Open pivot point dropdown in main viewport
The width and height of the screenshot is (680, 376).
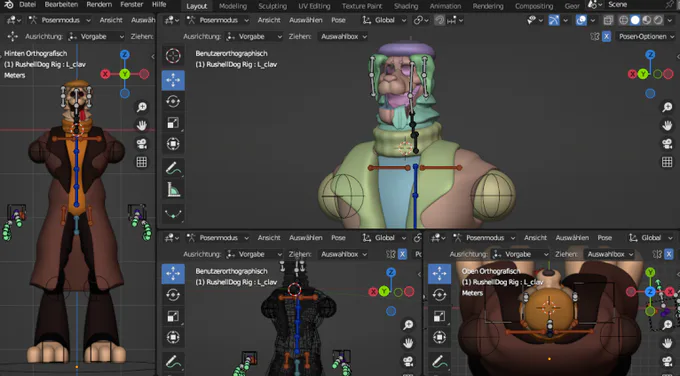[x=421, y=20]
